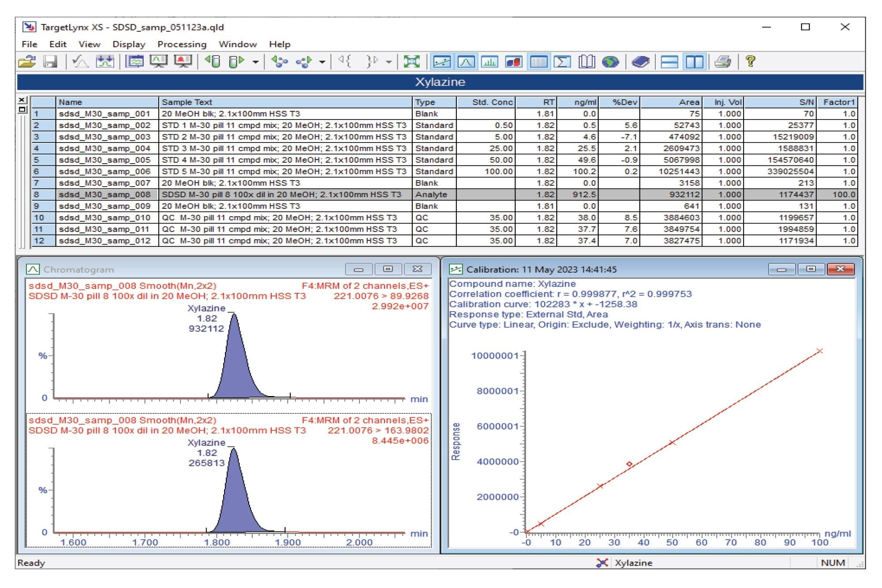Screen dimensions: 882x588
Task: Open the File menu
Action: point(30,44)
